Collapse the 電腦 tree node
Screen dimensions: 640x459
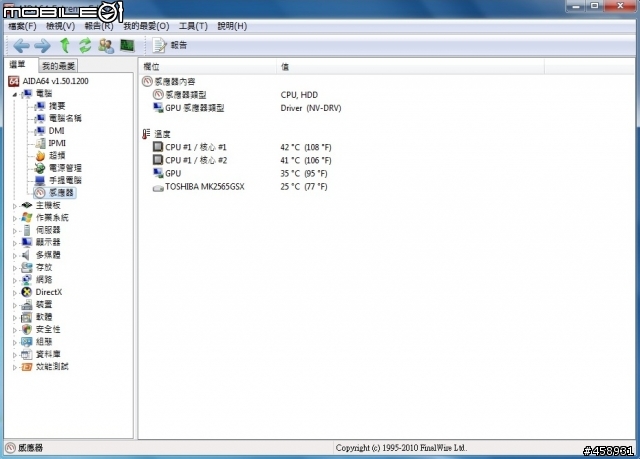tap(14, 94)
